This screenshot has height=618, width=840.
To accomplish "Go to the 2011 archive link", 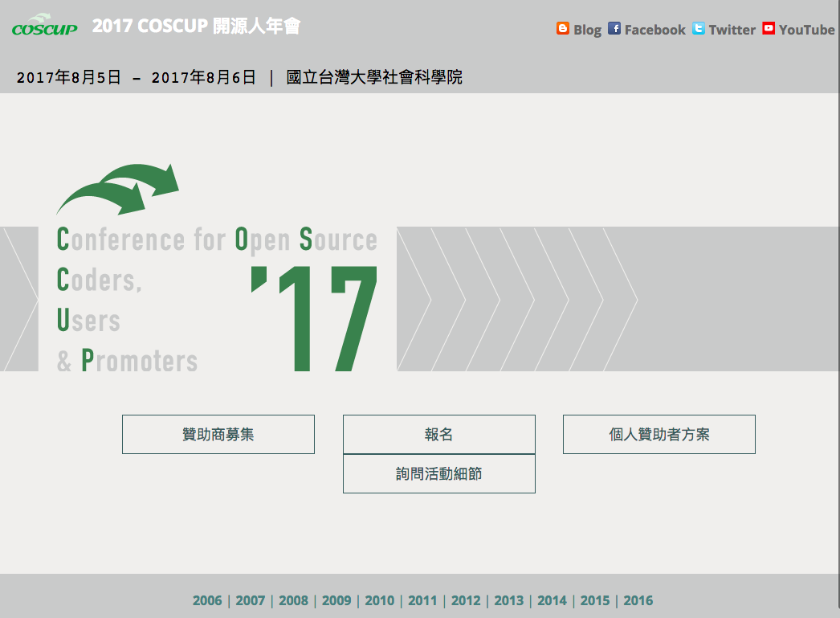I will point(422,600).
